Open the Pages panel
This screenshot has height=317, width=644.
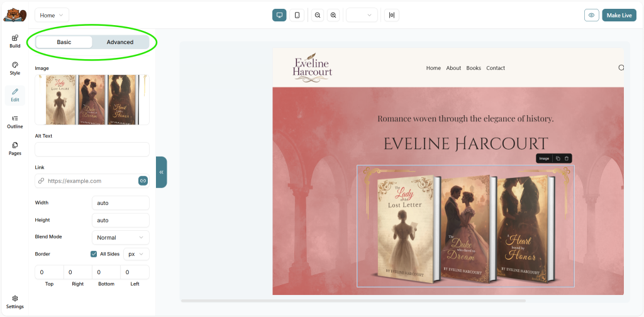tap(15, 148)
